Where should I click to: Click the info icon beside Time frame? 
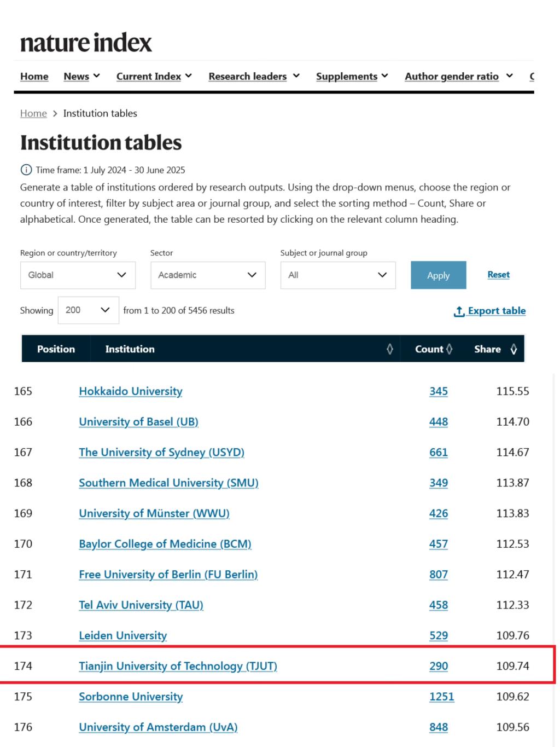point(26,170)
